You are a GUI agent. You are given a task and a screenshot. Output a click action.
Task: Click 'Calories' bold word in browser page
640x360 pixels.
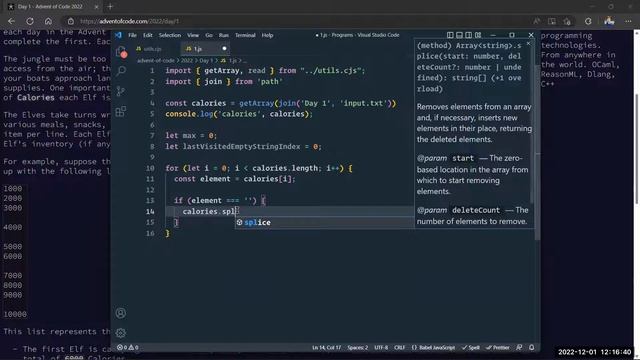point(36,98)
